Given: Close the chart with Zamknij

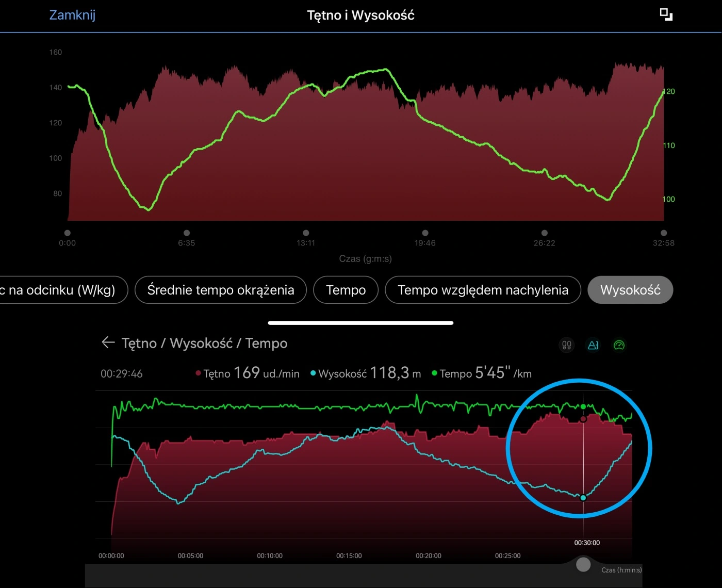Looking at the screenshot, I should pyautogui.click(x=72, y=15).
